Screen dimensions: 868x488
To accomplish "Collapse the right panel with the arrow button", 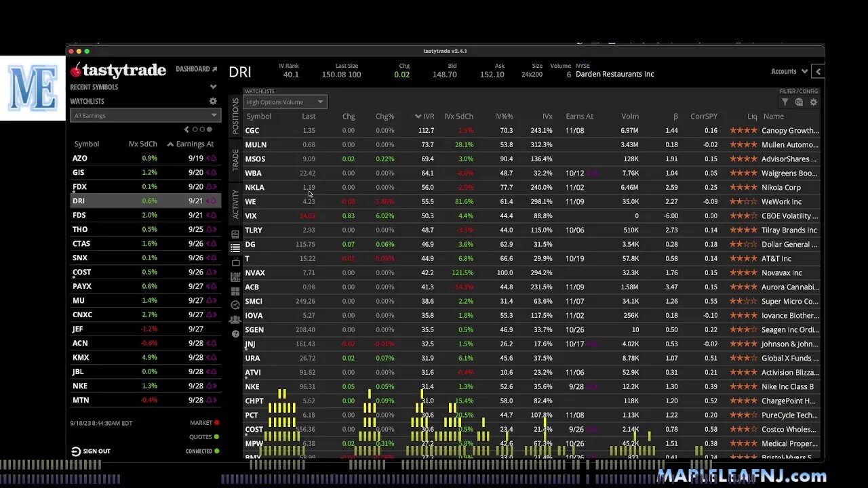I will (818, 71).
